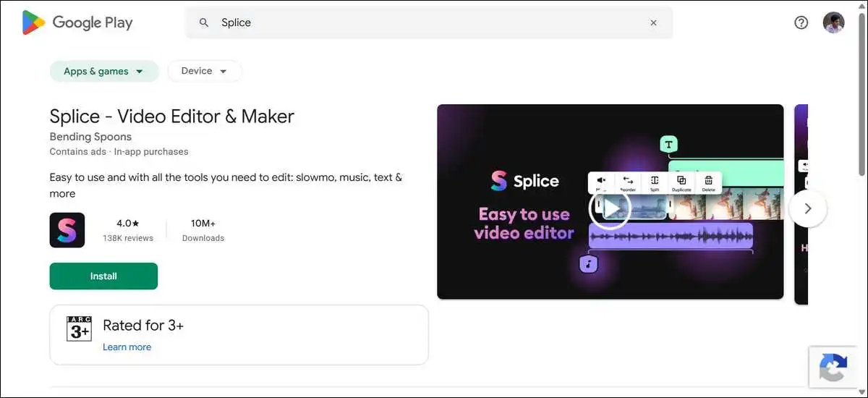
Task: Click the Splice logo in the promo image
Action: click(x=524, y=181)
